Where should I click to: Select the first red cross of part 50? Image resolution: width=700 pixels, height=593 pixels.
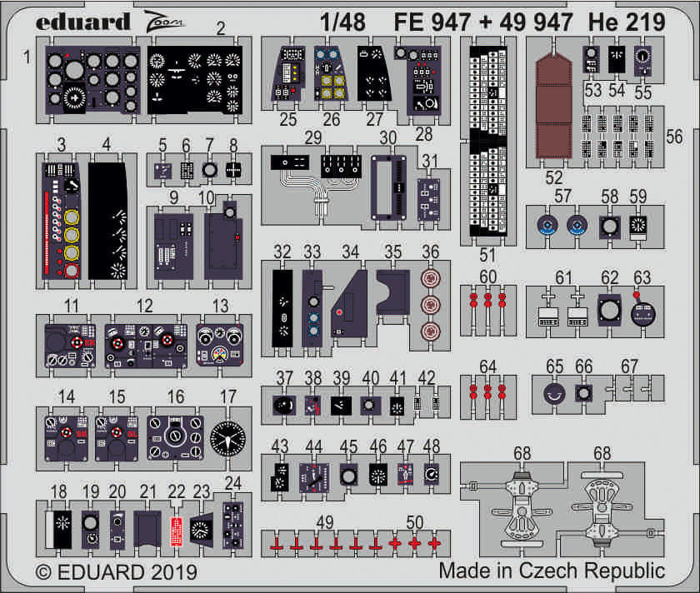coord(395,544)
